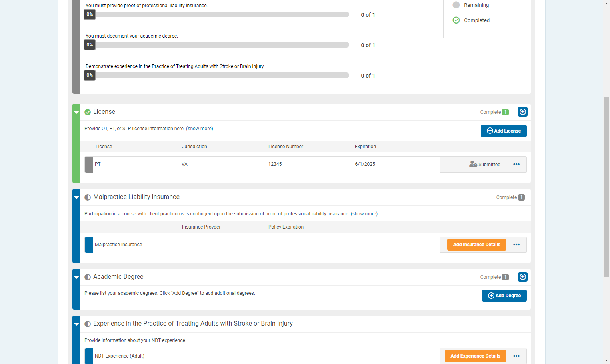This screenshot has height=364, width=610.
Task: Click the Add Experience Details button
Action: pos(475,356)
